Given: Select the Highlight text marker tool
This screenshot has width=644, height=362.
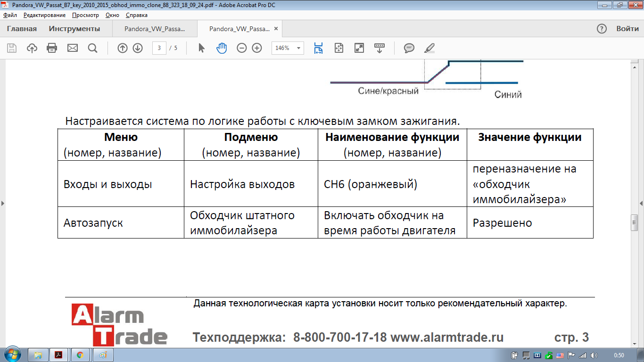Looking at the screenshot, I should click(429, 48).
